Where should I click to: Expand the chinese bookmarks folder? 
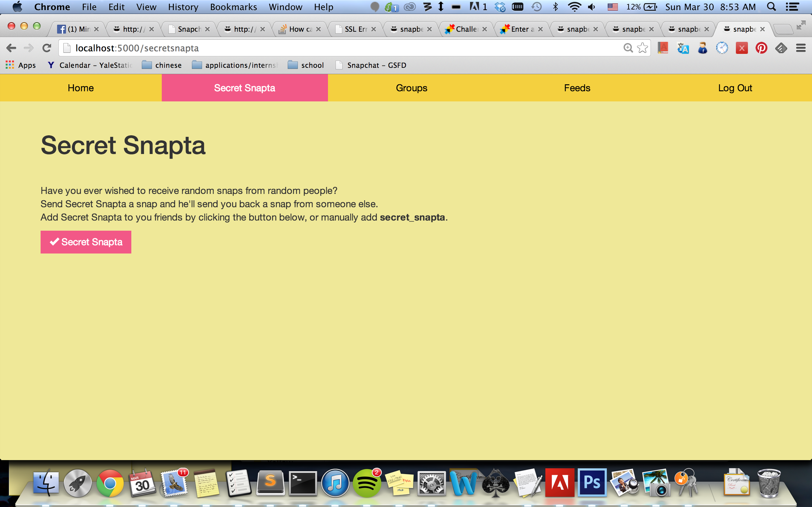point(162,65)
